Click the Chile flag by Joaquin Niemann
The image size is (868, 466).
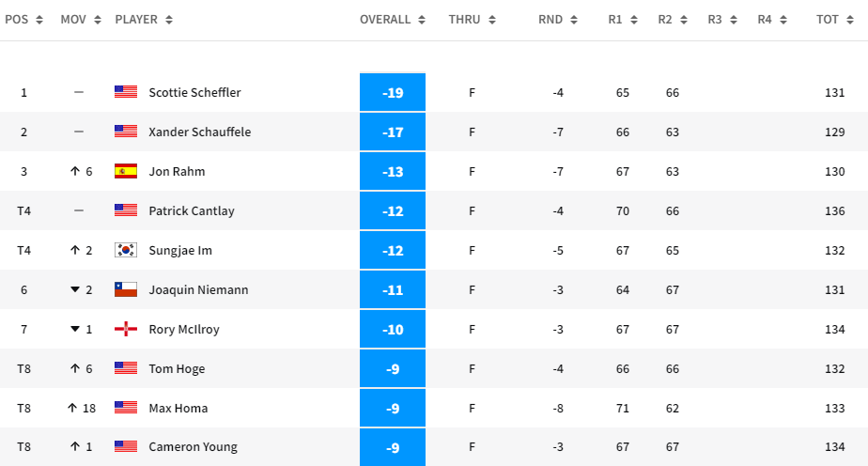pos(126,289)
